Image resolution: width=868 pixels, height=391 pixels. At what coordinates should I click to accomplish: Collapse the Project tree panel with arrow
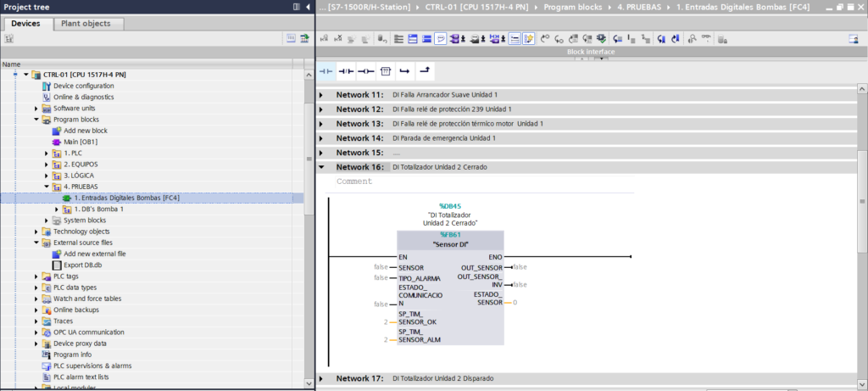click(308, 7)
